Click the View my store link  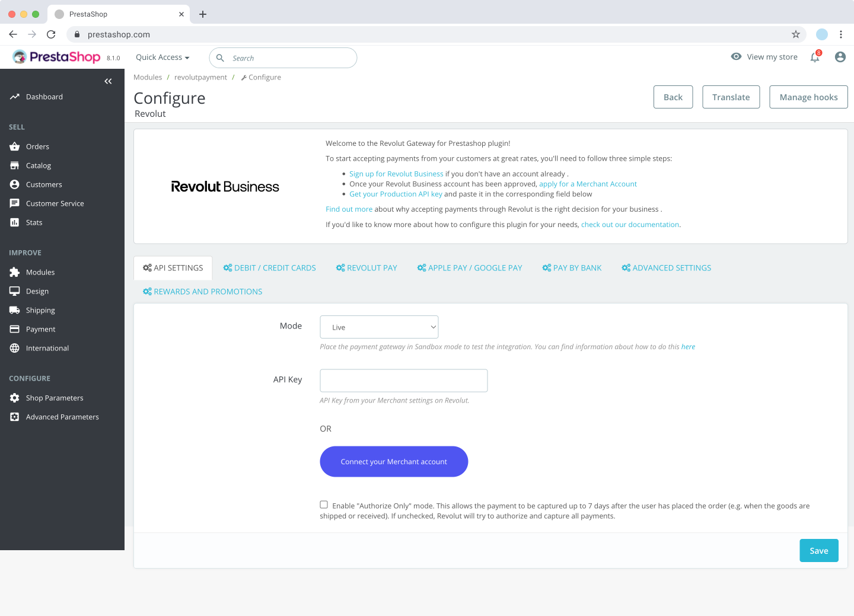click(772, 57)
